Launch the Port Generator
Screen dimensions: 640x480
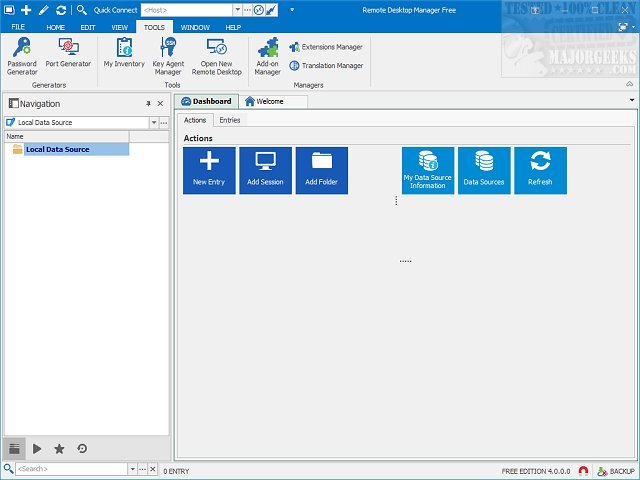tap(68, 55)
